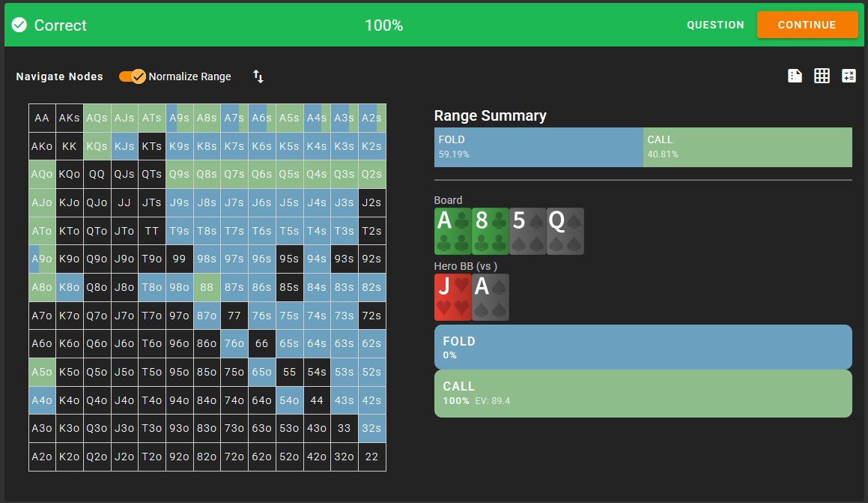
Task: Select the AA cell in range grid
Action: (42, 118)
